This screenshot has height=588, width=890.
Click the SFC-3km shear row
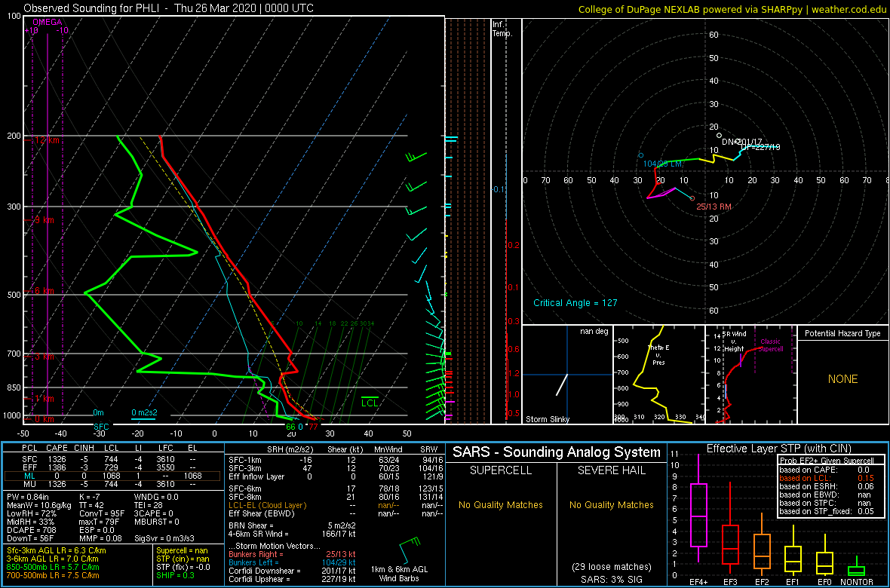coord(335,469)
